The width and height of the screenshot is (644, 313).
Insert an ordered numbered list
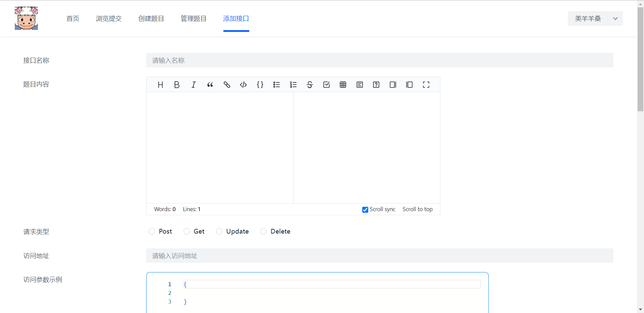tap(293, 85)
